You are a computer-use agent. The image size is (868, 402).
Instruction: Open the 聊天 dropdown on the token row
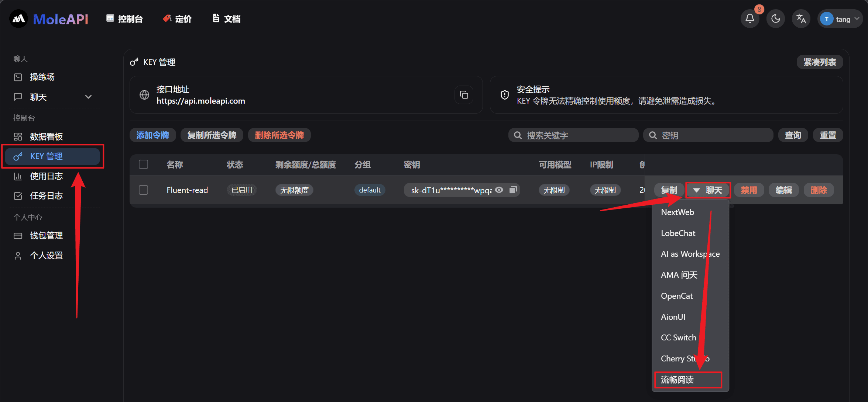(x=708, y=190)
